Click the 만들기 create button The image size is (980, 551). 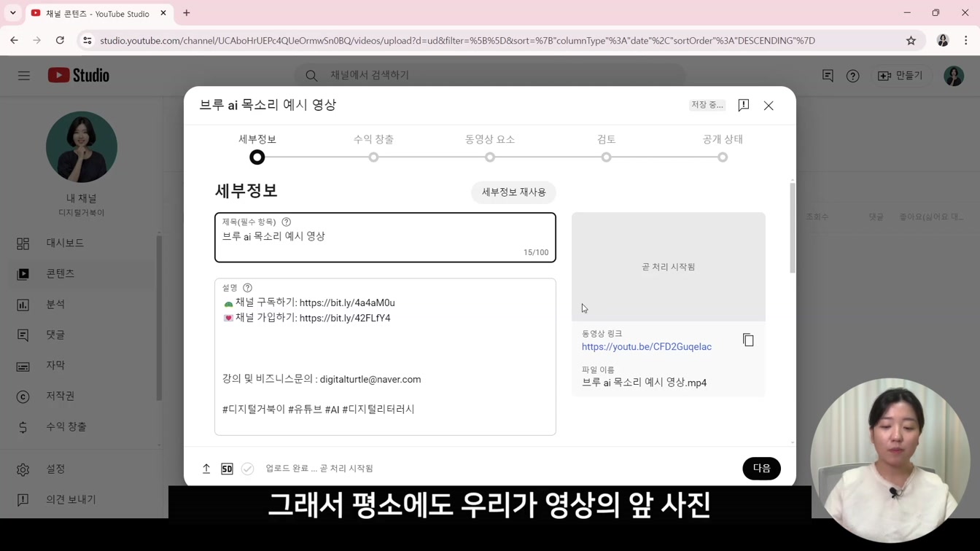(x=901, y=76)
